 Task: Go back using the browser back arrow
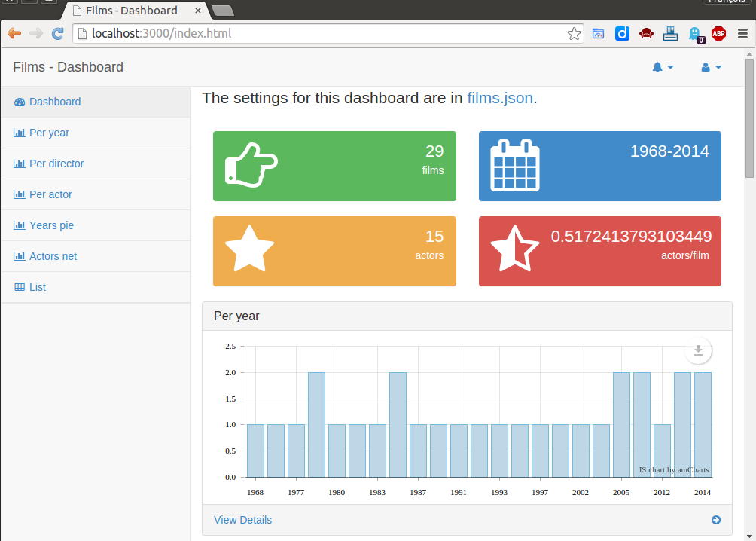coord(14,33)
